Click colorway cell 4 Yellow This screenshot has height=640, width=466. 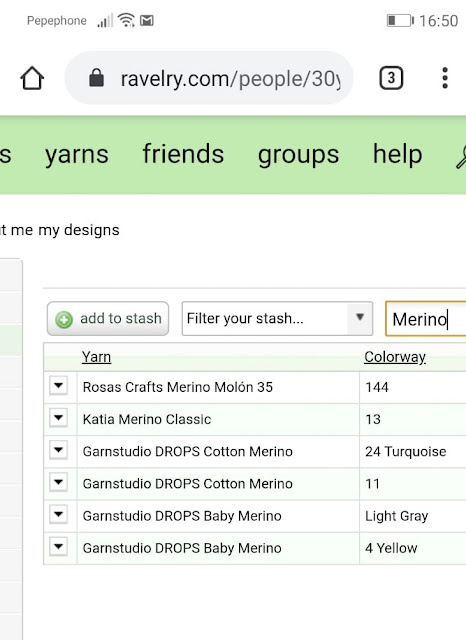[413, 548]
